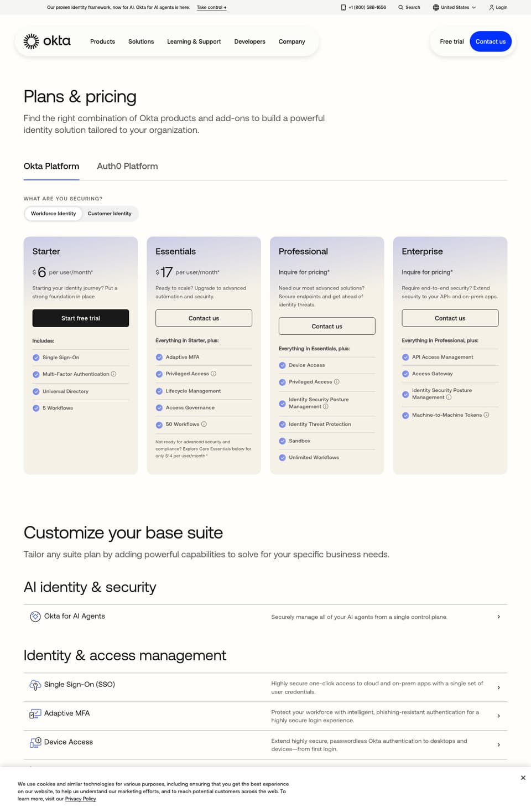Open Search with the magnifier icon
This screenshot has width=531, height=812.
click(x=400, y=8)
